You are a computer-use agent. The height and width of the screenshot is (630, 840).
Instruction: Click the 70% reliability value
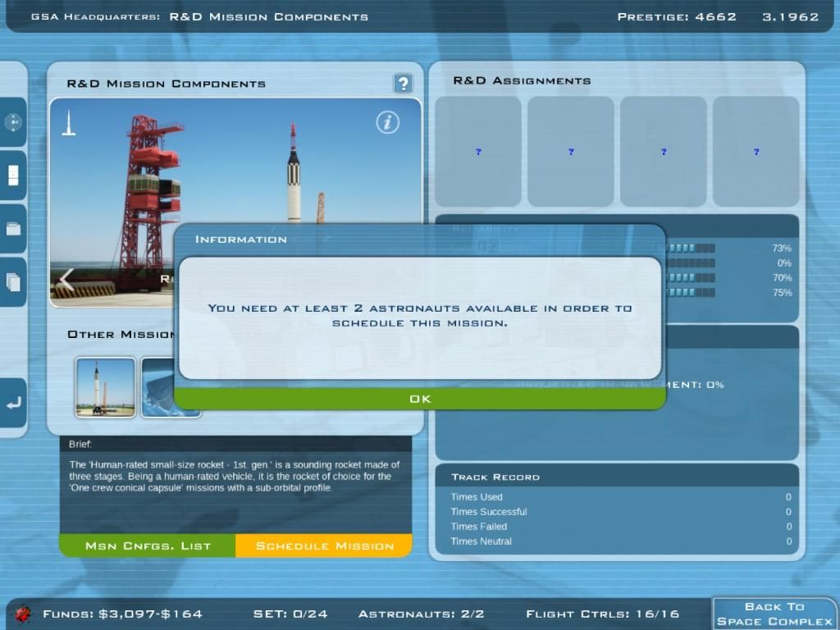tap(782, 277)
